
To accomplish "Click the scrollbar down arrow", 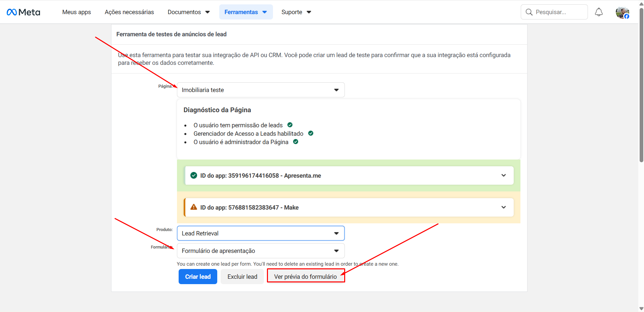I will pos(641,309).
